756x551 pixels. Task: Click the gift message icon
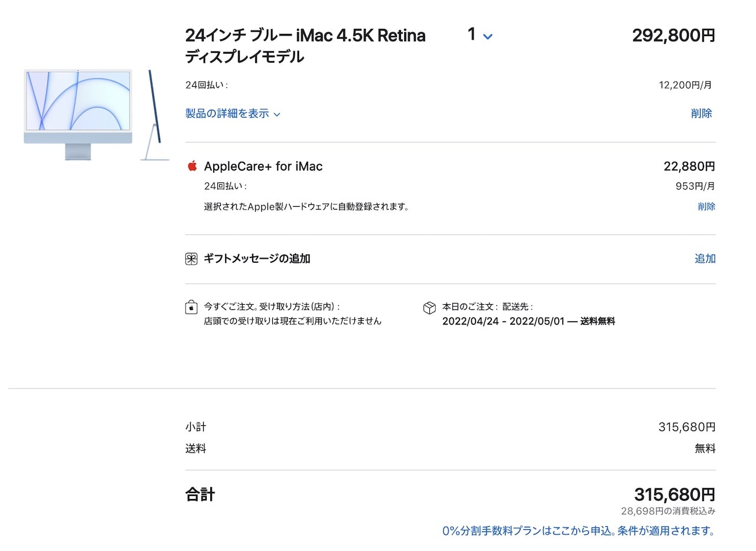(x=191, y=259)
